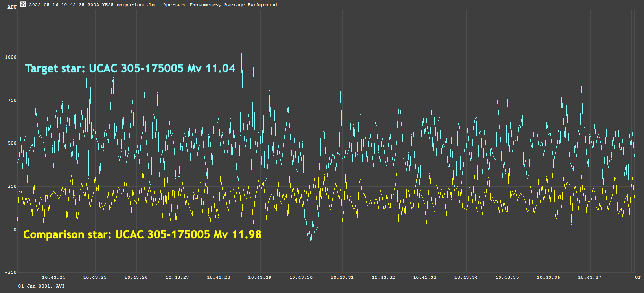Click the 1000 ADU y-axis tick label
Viewport: 644px width, 293px height.
point(11,57)
